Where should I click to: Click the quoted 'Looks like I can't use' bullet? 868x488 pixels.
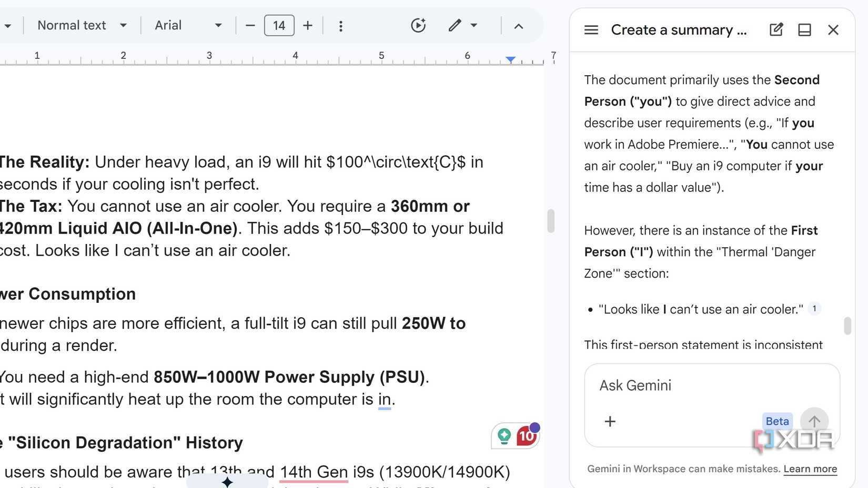pos(701,309)
